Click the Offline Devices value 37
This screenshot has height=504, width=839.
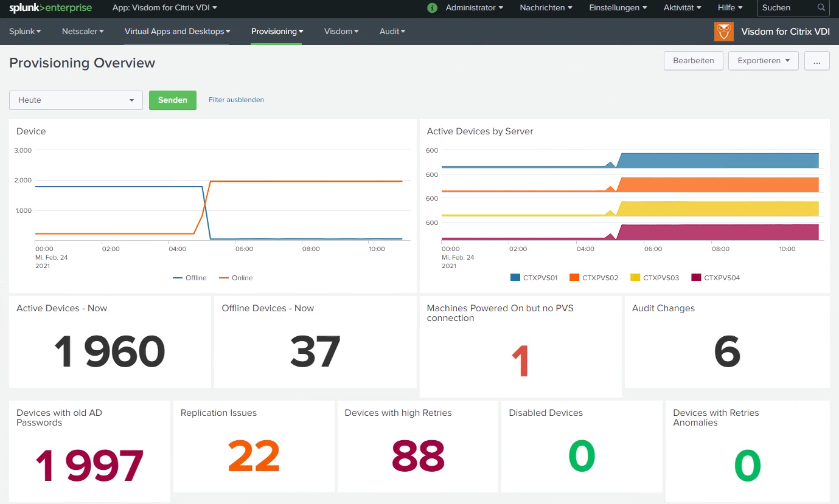[x=315, y=352]
